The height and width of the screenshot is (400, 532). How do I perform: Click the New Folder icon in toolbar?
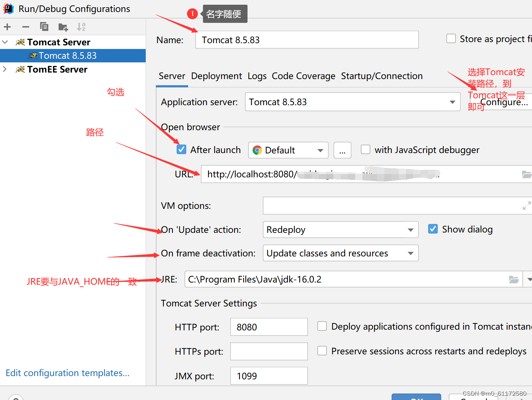point(63,26)
